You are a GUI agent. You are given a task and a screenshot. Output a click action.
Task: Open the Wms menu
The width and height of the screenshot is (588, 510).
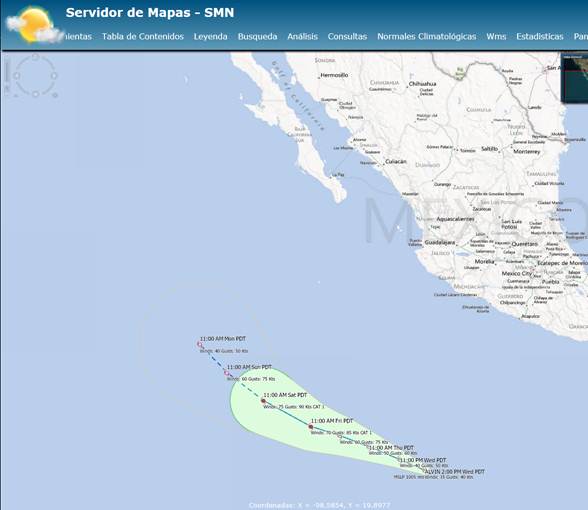(496, 36)
